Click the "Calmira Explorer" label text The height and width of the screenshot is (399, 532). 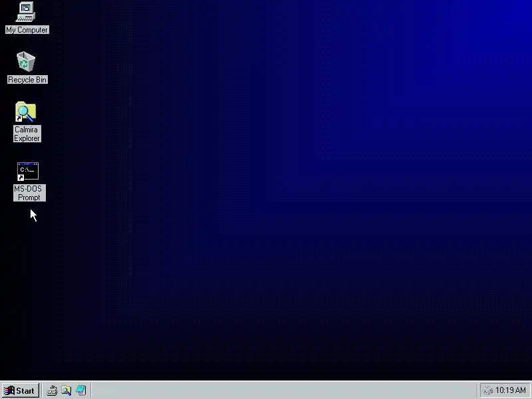pyautogui.click(x=27, y=134)
